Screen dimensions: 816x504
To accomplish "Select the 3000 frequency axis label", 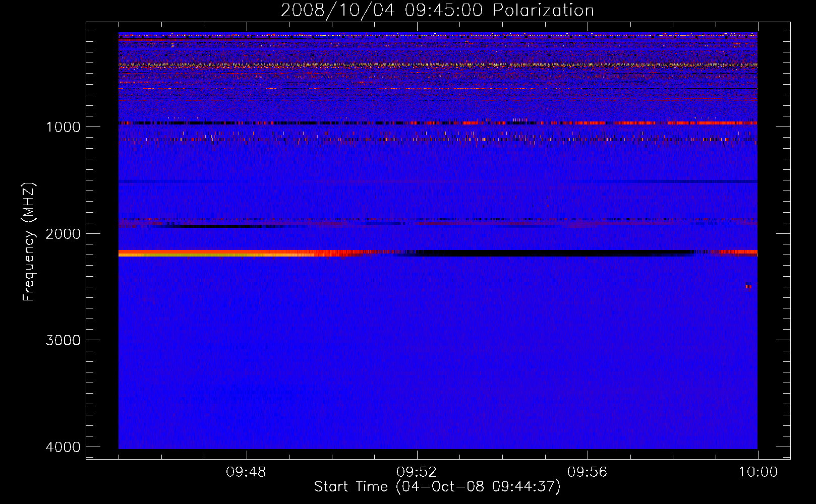I will pyautogui.click(x=63, y=340).
